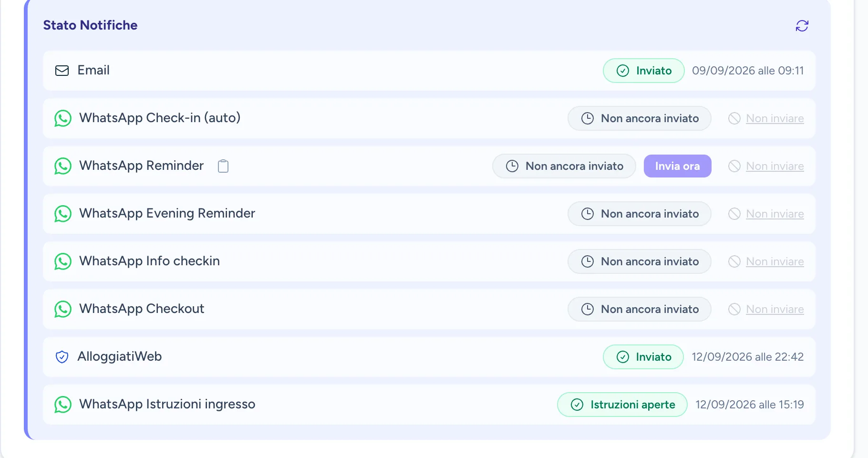The height and width of the screenshot is (458, 868).
Task: Click WhatsApp icon next to Istruzioni ingresso
Action: (63, 405)
